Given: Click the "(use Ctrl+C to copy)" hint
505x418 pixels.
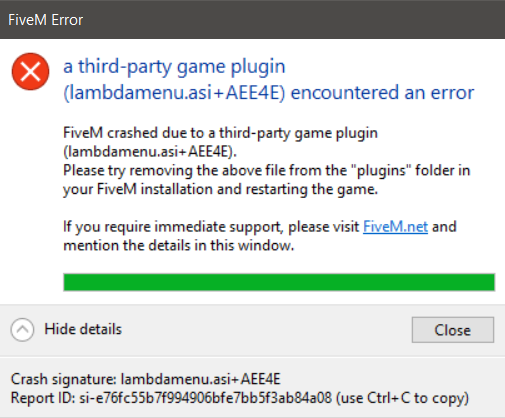Looking at the screenshot, I should [402, 398].
